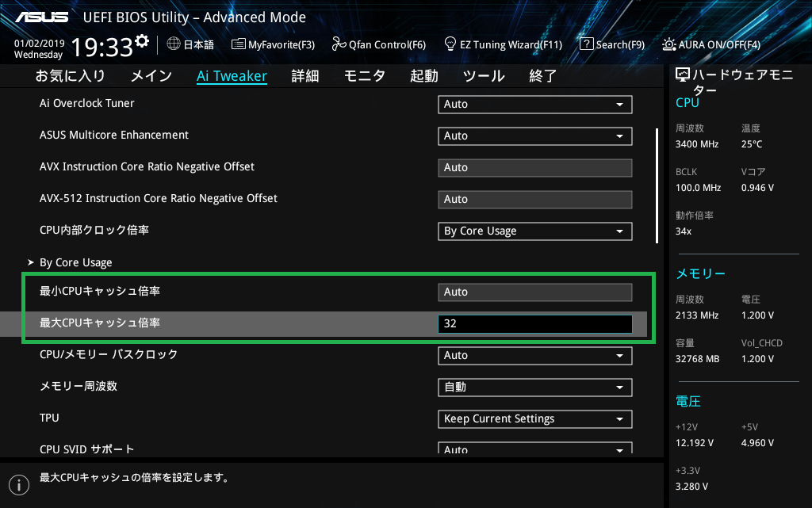Click the MyFavorite list icon
Image resolution: width=812 pixels, height=508 pixels.
click(238, 44)
